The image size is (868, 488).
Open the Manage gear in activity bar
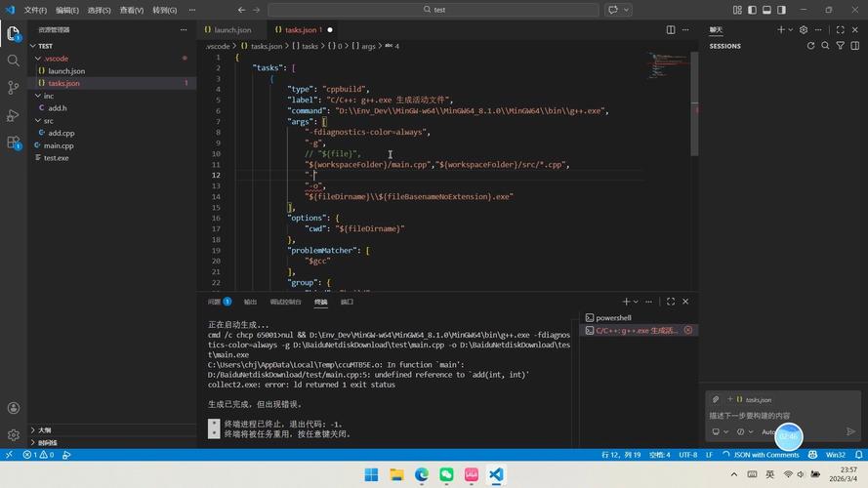click(14, 435)
